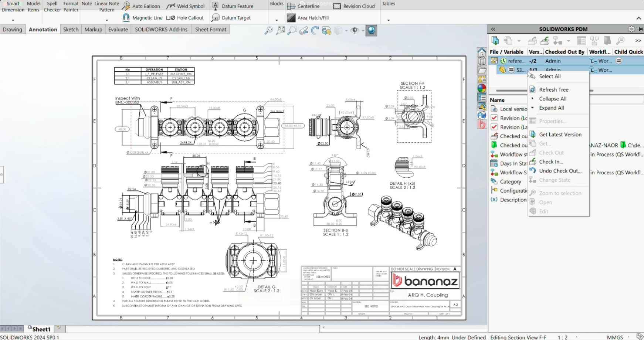Insert a Hole Callout
Screen dimensions: 644x340
(185, 18)
